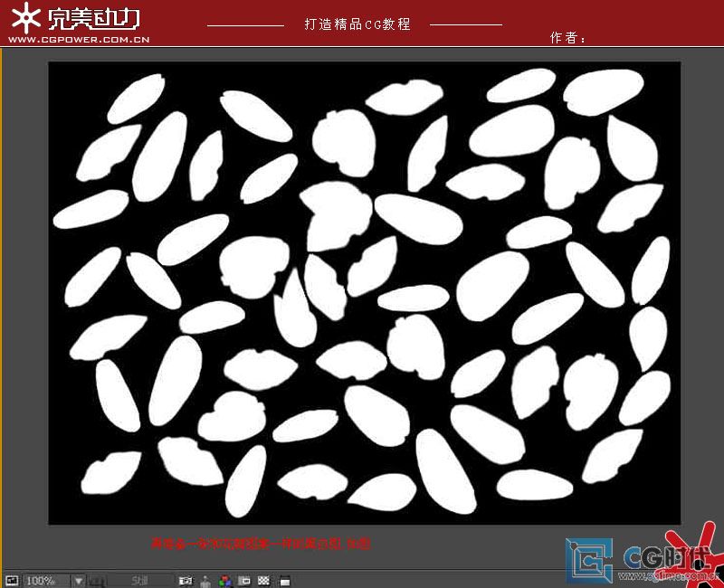Click the 作者 label in the header
The height and width of the screenshot is (588, 724).
coord(567,38)
